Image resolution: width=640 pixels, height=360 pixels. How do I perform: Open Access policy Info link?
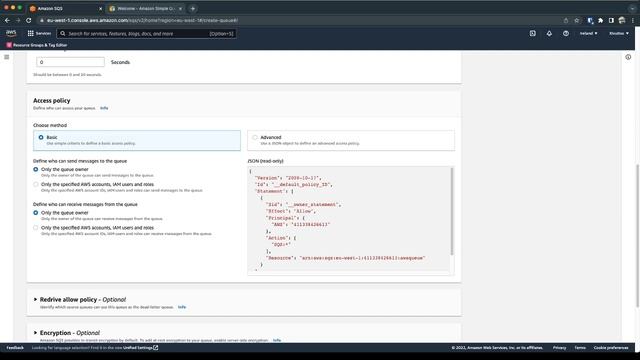[x=104, y=108]
